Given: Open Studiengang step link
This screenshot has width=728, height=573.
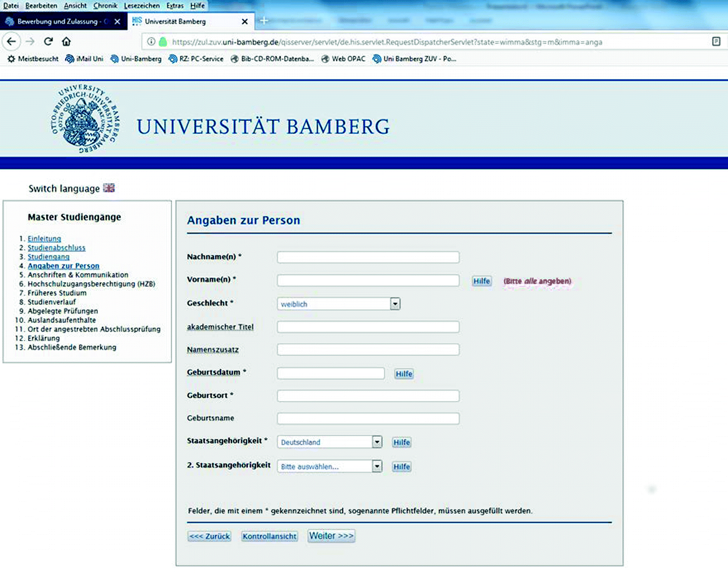Looking at the screenshot, I should 49,257.
